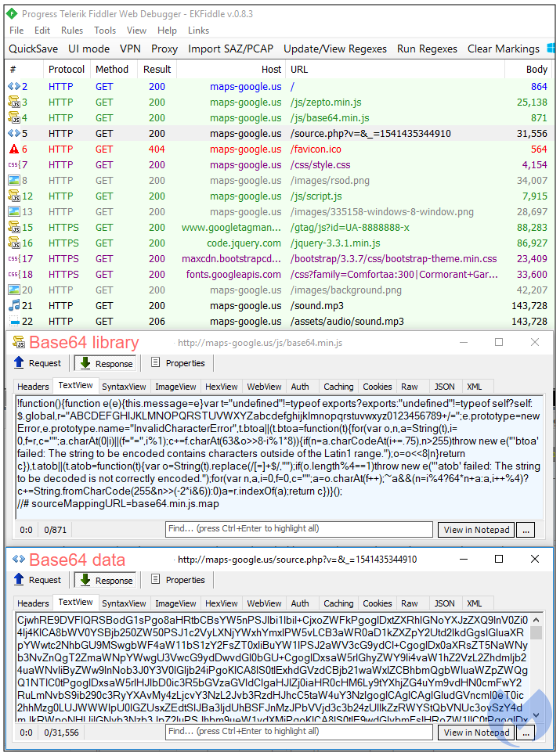The image size is (560, 756).
Task: Switch to SyntaxView tab in Base64 data panel
Action: point(124,603)
